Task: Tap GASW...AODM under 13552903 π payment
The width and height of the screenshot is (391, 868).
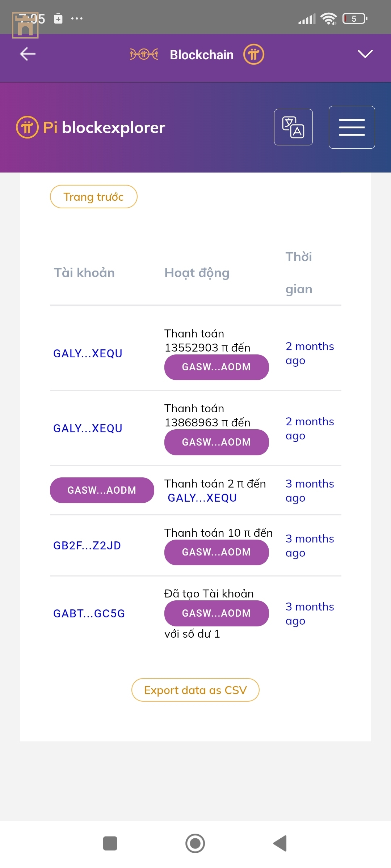Action: 216,367
